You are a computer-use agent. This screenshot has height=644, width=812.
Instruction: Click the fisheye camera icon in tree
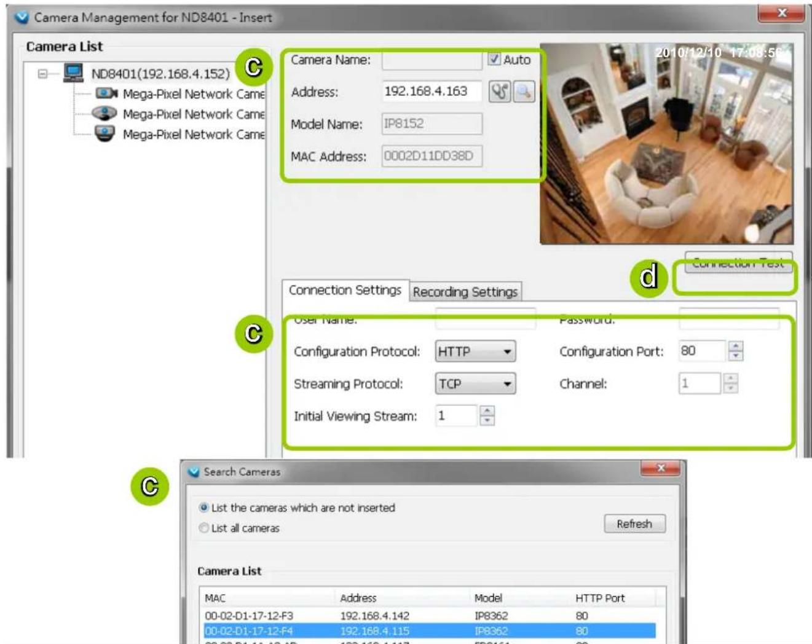(104, 133)
